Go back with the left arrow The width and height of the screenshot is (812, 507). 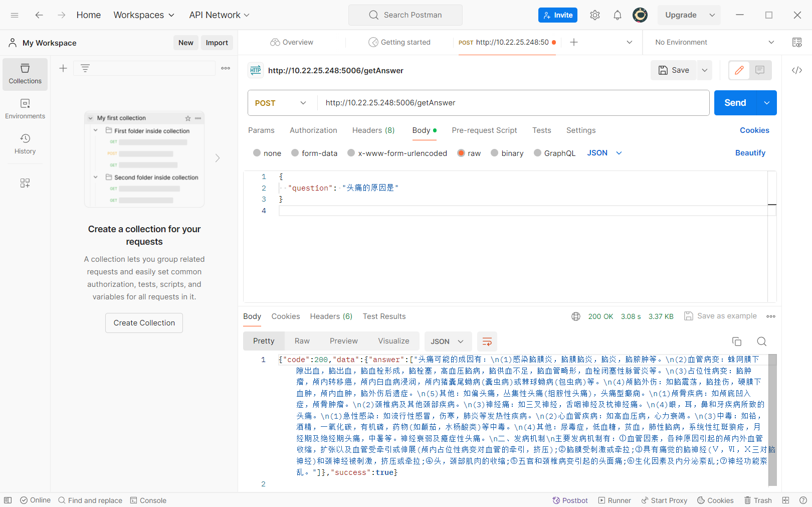pos(39,15)
